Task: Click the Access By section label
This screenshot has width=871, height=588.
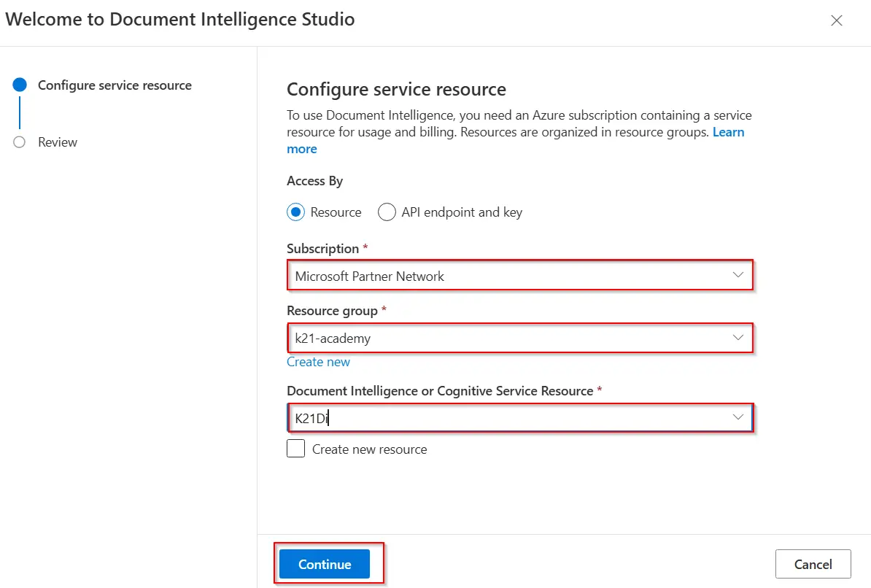Action: point(314,181)
